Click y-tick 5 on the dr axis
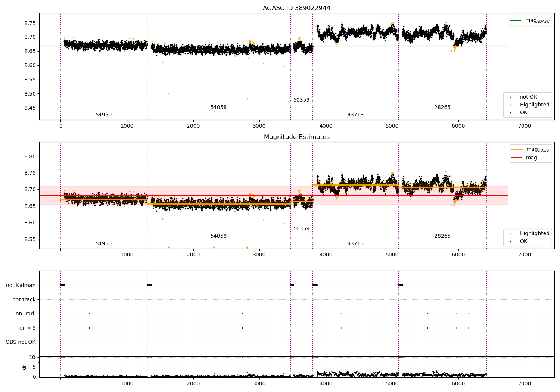560x392 pixels. click(x=34, y=367)
